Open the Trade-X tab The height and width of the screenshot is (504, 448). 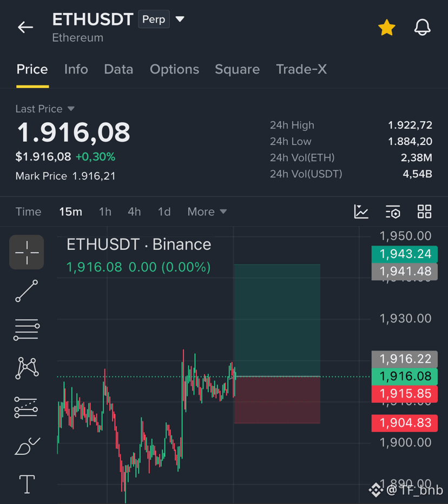(x=301, y=69)
